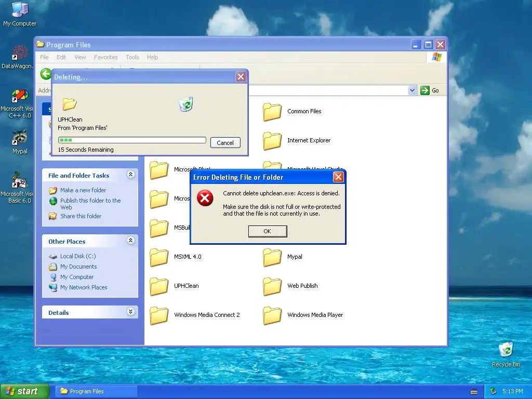Collapse the Other Places panel
The image size is (532, 399).
pos(130,240)
